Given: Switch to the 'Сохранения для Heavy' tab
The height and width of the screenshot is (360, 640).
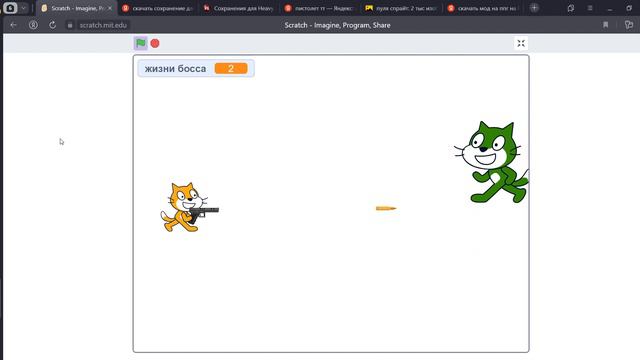Looking at the screenshot, I should click(239, 8).
